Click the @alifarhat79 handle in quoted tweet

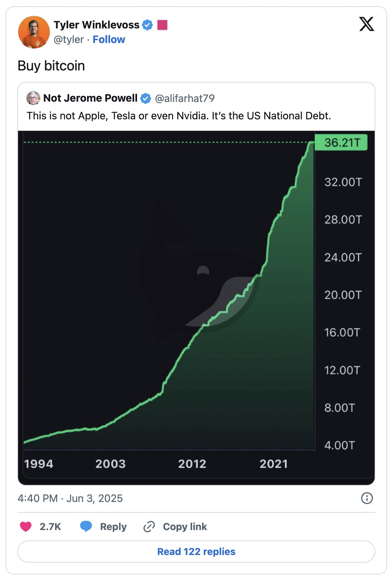tap(185, 99)
